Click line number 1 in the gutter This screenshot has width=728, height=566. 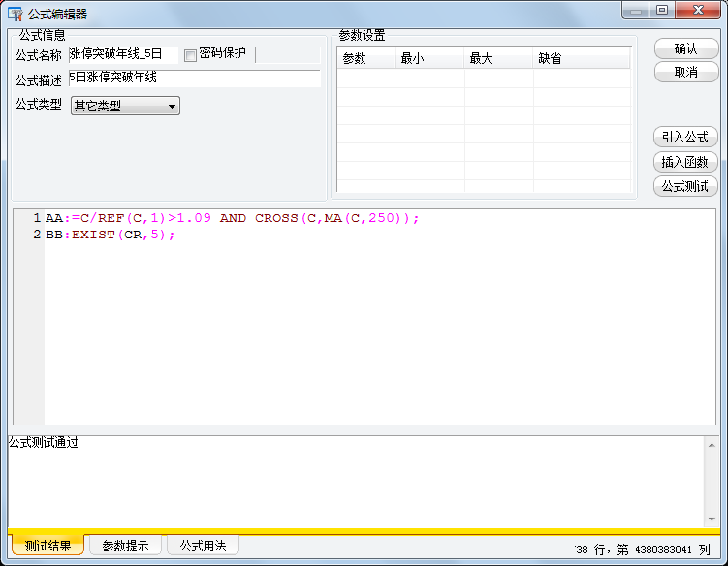pyautogui.click(x=37, y=218)
